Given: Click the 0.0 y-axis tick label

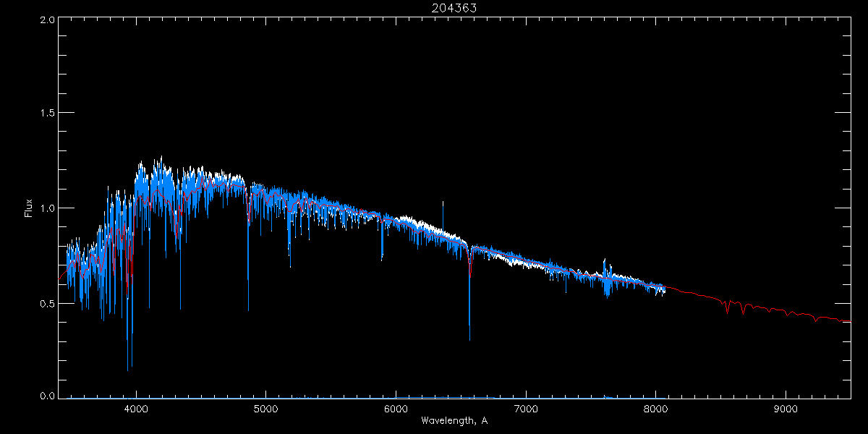Looking at the screenshot, I should (46, 396).
